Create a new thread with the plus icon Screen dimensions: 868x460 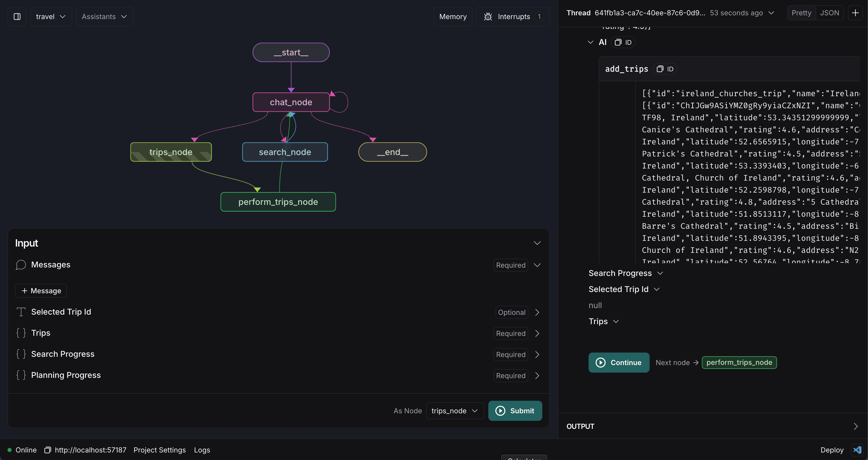[x=855, y=13]
